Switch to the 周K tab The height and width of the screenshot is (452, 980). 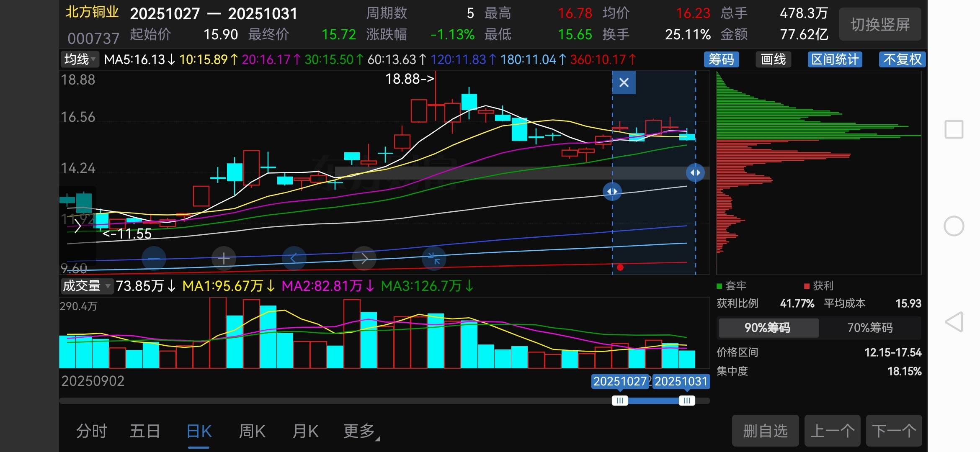click(252, 431)
